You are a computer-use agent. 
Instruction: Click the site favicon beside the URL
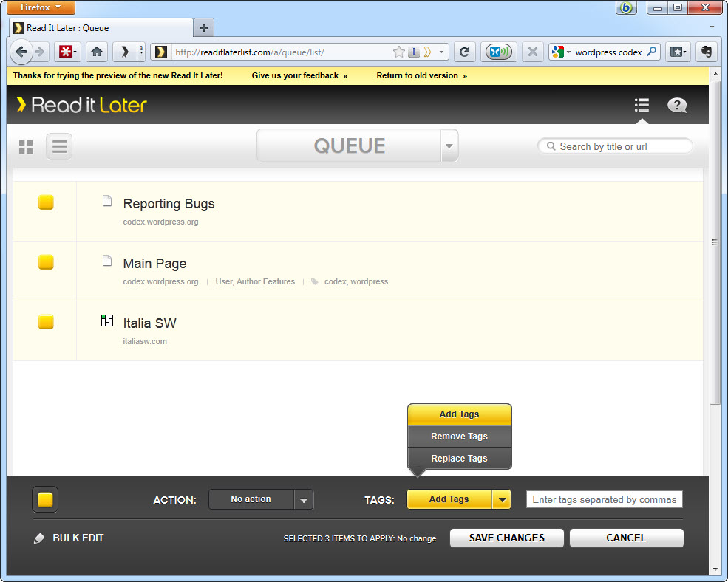[160, 52]
